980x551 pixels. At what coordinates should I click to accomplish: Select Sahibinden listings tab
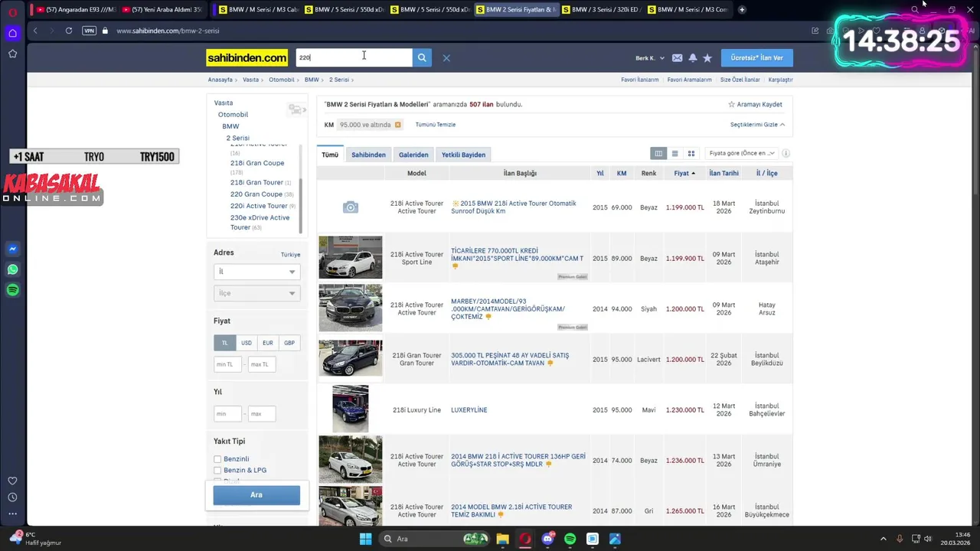[368, 155]
